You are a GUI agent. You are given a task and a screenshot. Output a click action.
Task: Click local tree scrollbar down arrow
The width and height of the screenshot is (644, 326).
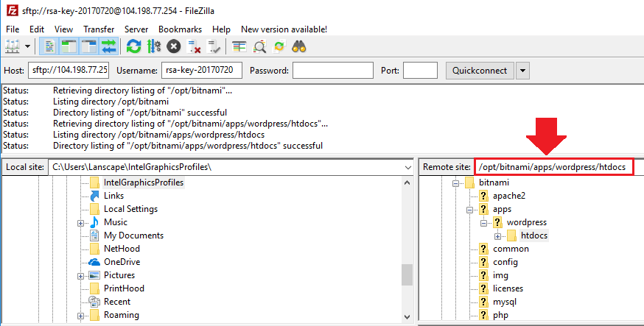coord(407,316)
